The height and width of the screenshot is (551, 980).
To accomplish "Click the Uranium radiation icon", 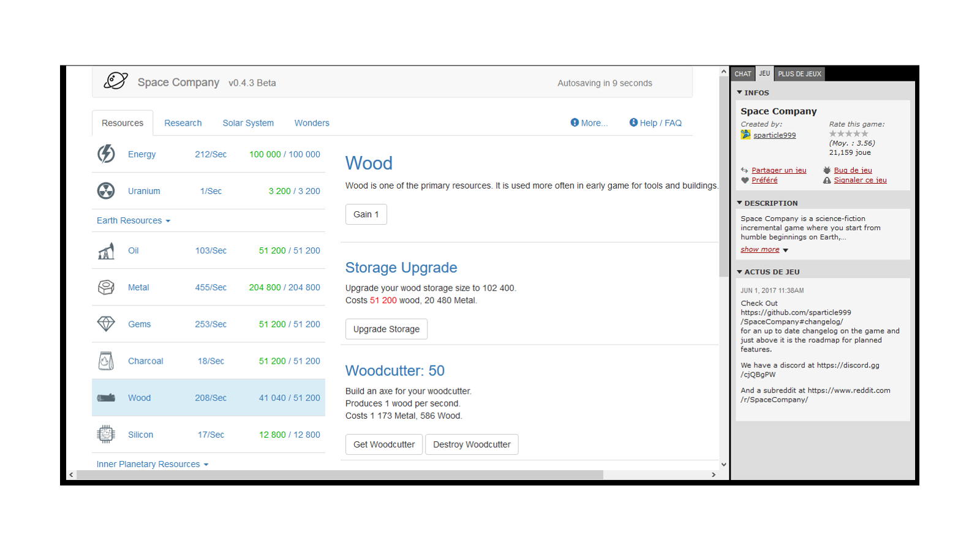I will pyautogui.click(x=106, y=191).
